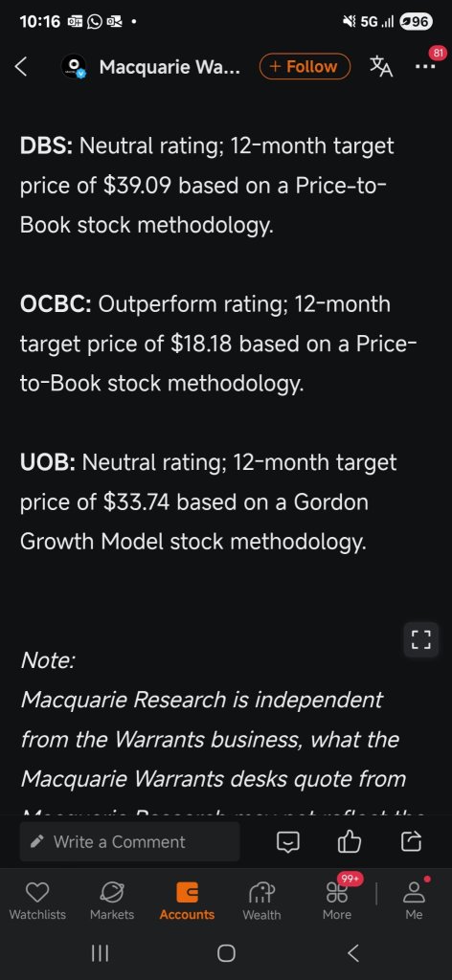This screenshot has height=980, width=452.
Task: Tap the Write a Comment field
Action: (129, 841)
